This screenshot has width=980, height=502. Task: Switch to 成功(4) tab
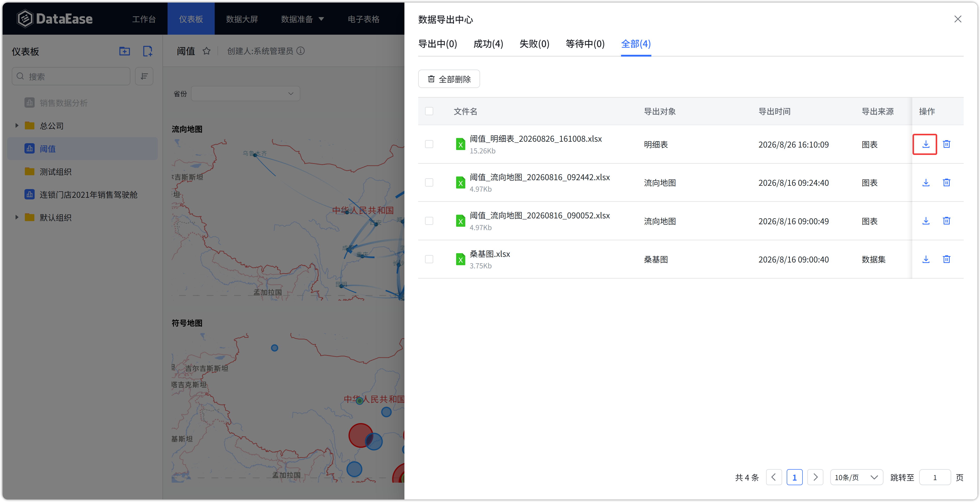[x=488, y=44]
